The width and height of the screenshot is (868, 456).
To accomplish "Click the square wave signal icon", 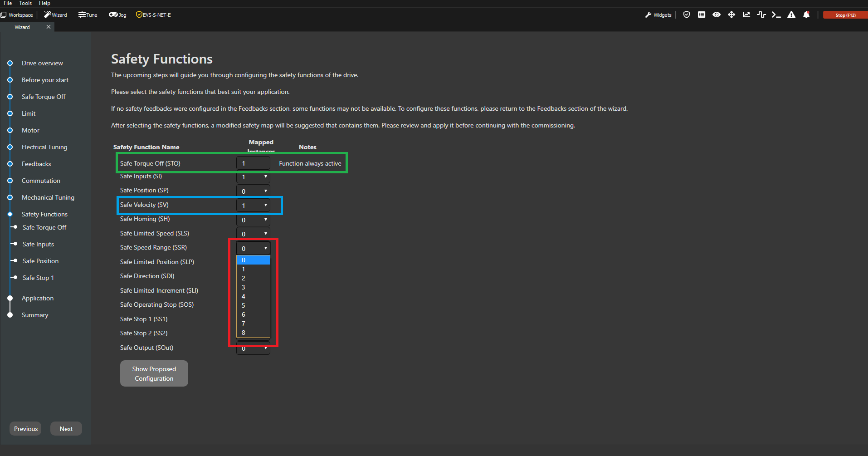I will tap(761, 15).
